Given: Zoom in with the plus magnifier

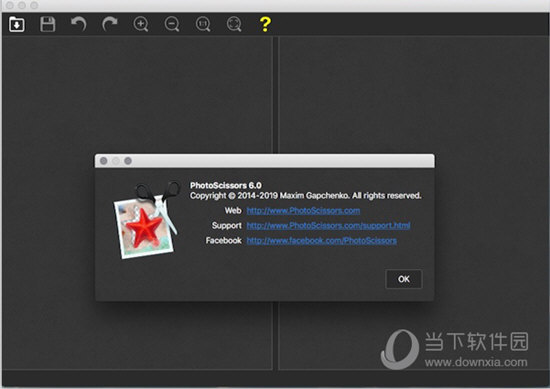Looking at the screenshot, I should tap(141, 24).
